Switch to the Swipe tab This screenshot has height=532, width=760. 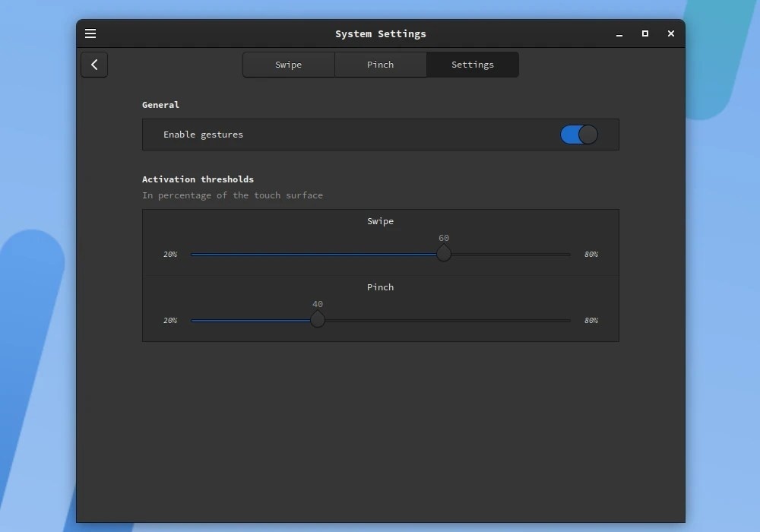click(289, 65)
